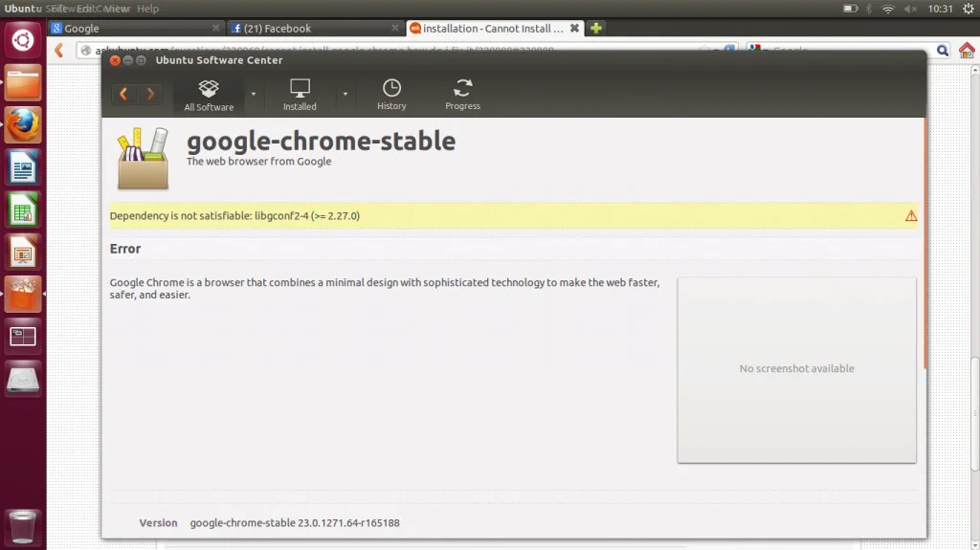Open the History view
Viewport: 980px width, 550px height.
(391, 95)
